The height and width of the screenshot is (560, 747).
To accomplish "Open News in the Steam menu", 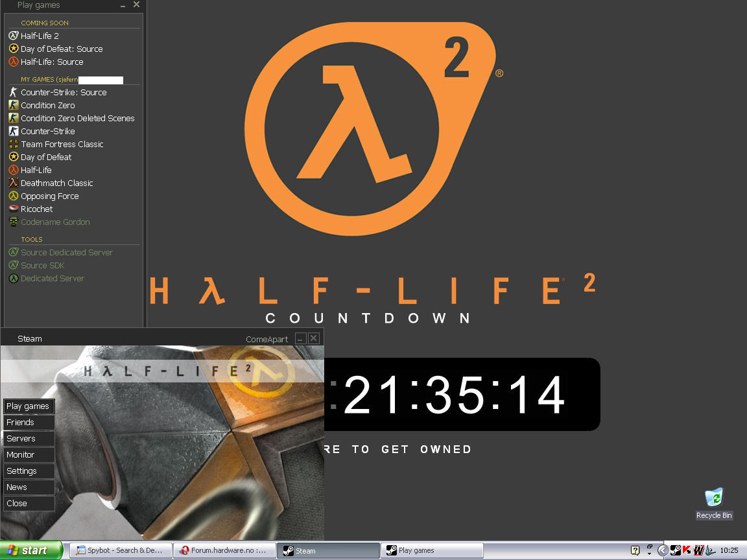I will pos(28,487).
